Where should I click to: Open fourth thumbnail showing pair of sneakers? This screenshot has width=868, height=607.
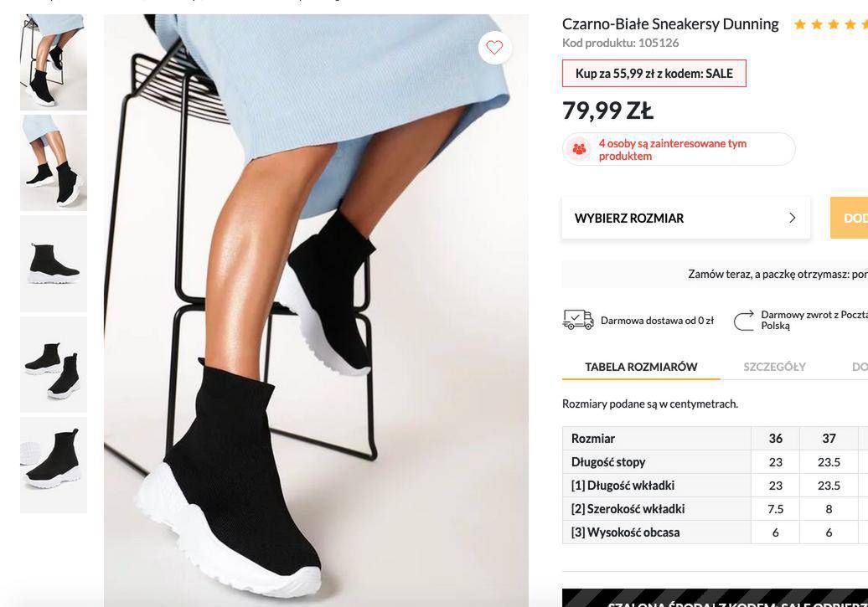[54, 364]
